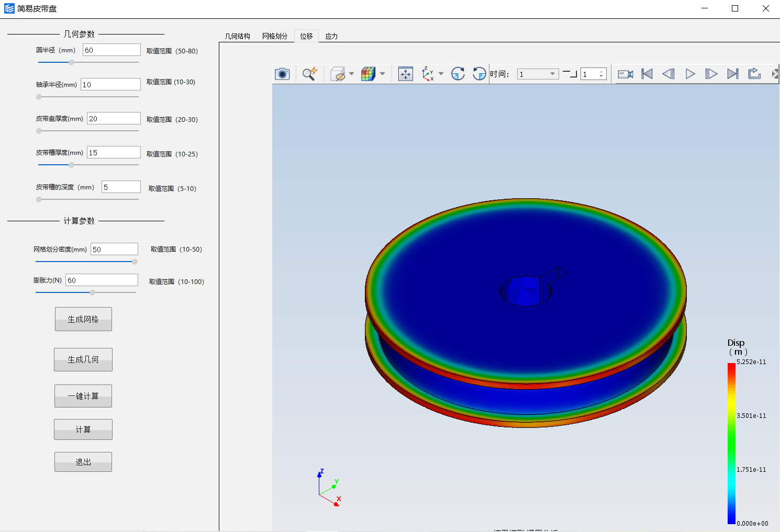Click the Disp color legend bar

[731, 443]
